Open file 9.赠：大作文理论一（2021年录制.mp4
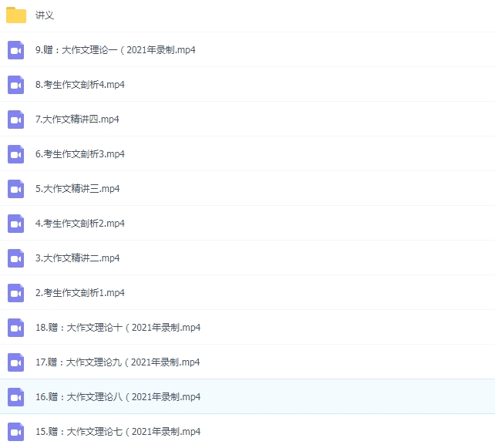Image resolution: width=495 pixels, height=448 pixels. [115, 50]
